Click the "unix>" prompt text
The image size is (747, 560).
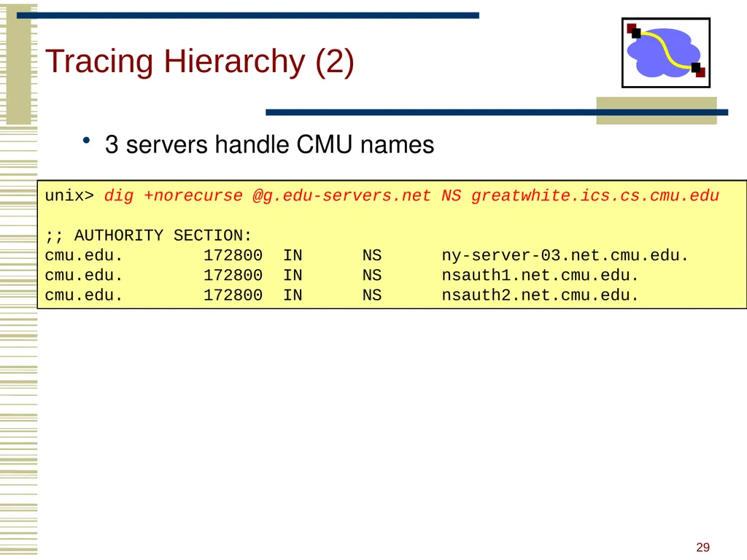coord(69,195)
